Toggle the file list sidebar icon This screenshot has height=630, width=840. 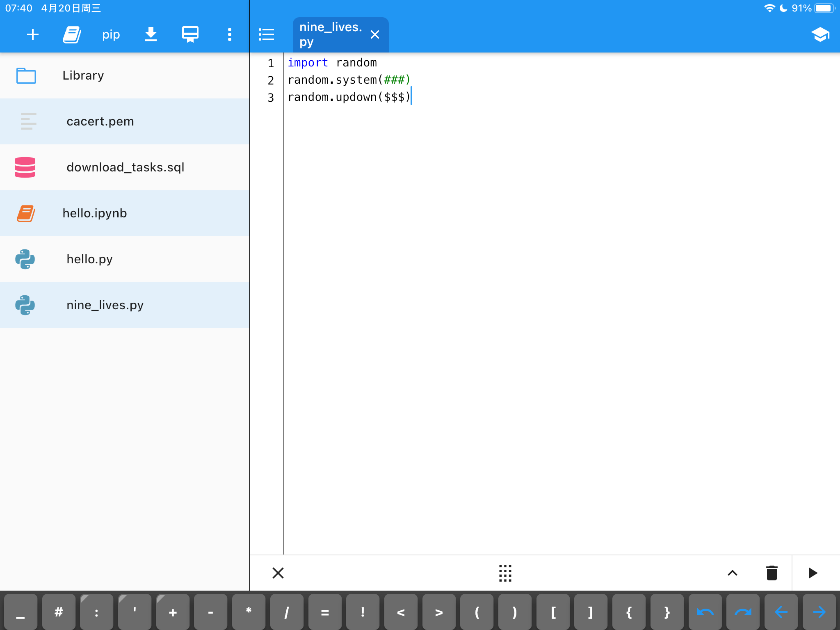266,34
